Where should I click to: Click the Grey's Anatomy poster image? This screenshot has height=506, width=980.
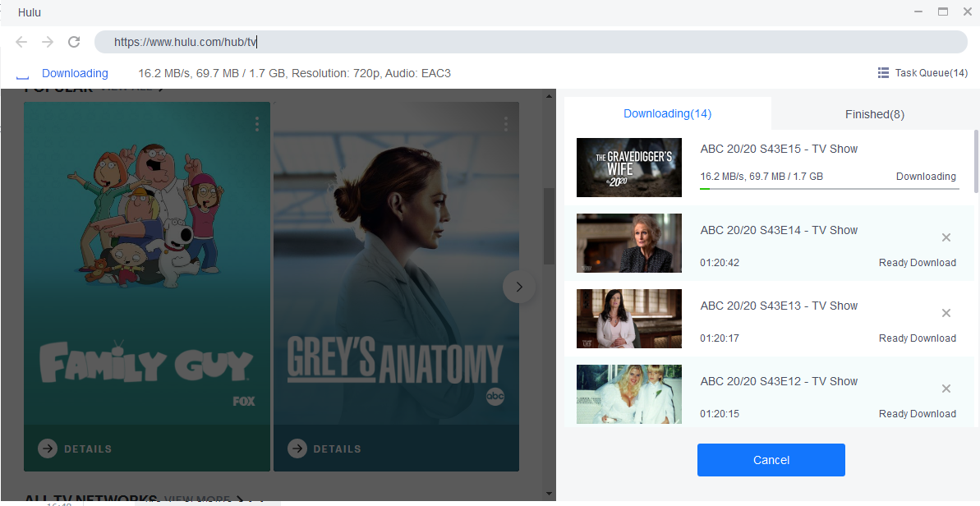[396, 262]
